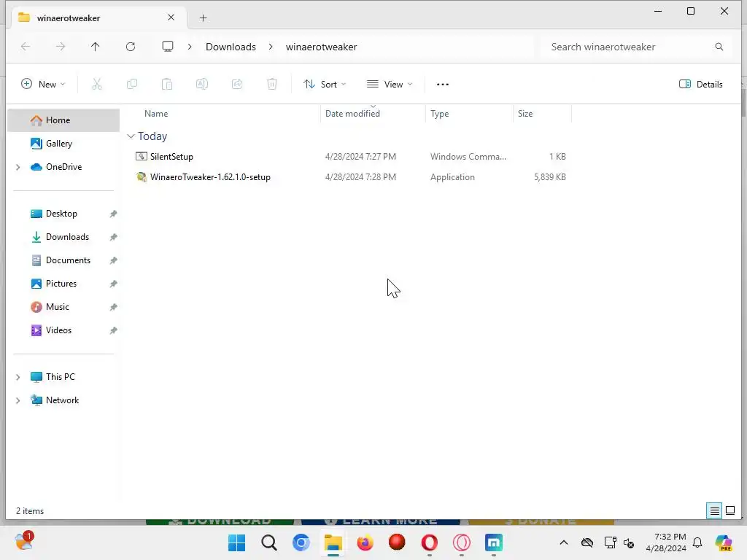Open the View dropdown menu
747x560 pixels.
point(390,85)
